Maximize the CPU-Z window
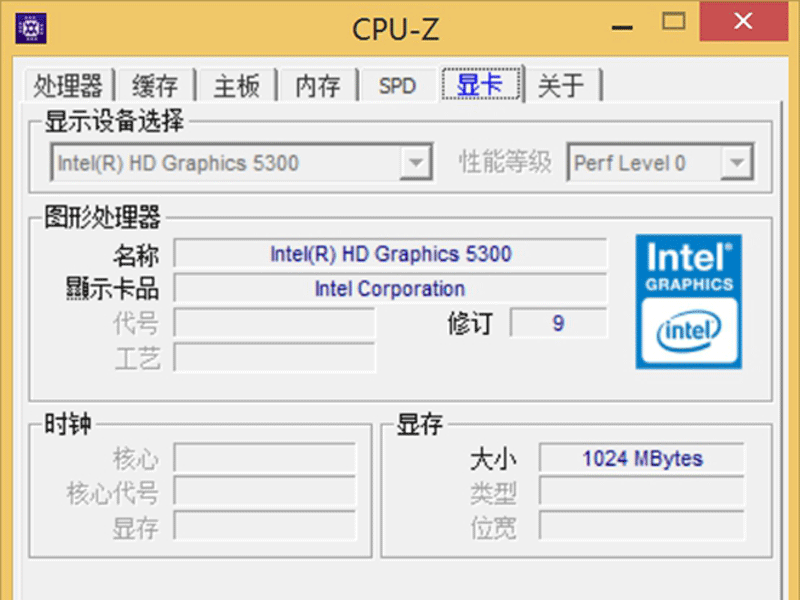The height and width of the screenshot is (600, 800). point(673,21)
